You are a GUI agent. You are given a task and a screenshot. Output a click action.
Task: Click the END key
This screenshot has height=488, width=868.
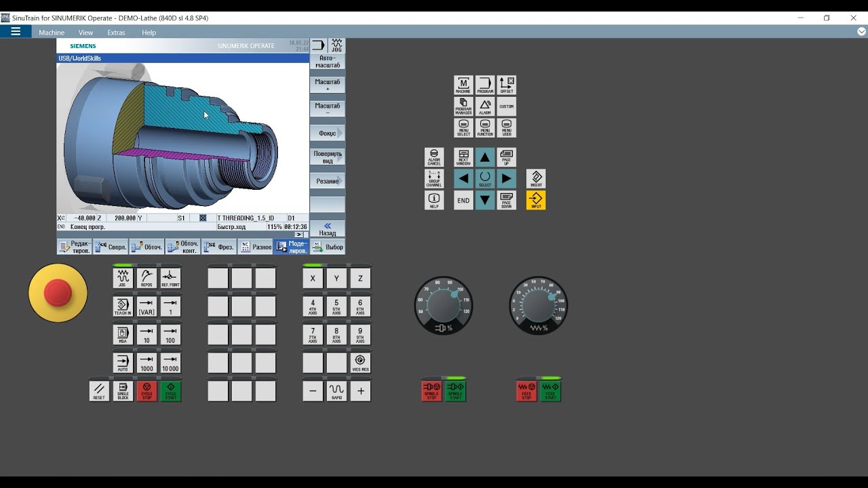pyautogui.click(x=463, y=200)
